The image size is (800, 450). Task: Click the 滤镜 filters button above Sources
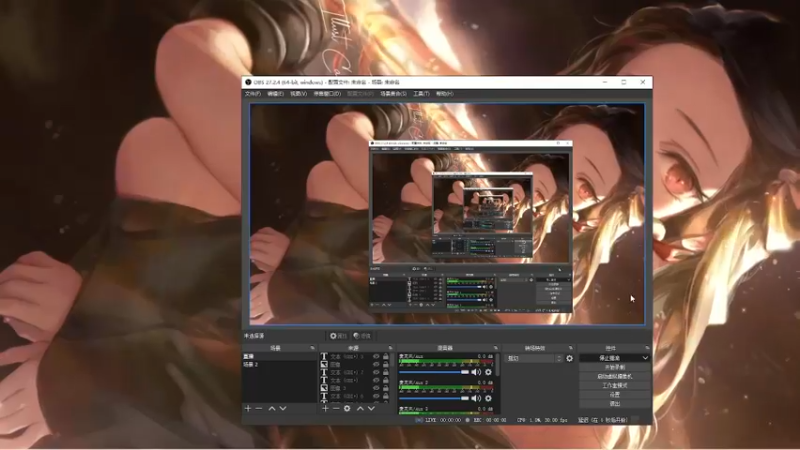(362, 336)
